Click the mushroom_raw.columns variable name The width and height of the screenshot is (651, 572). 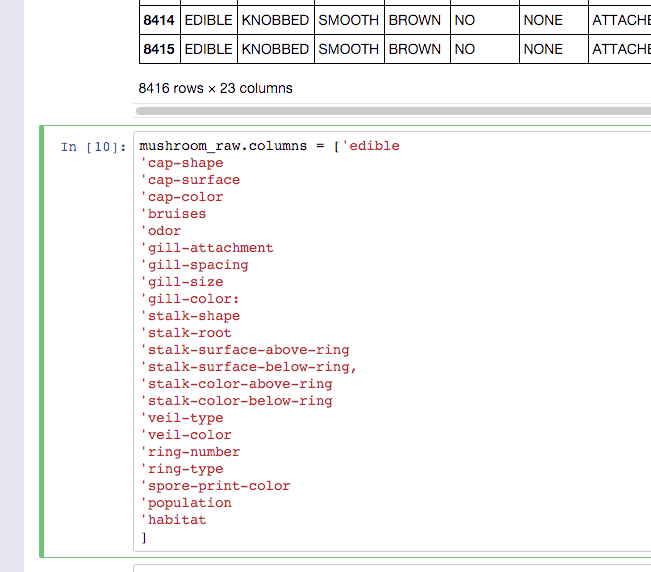point(223,146)
